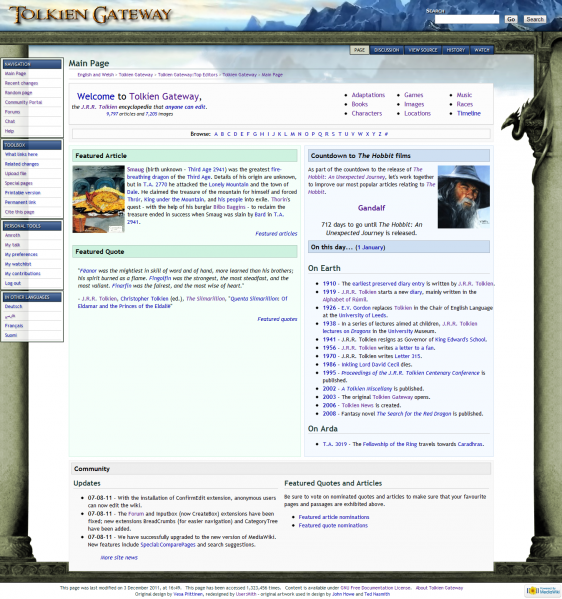This screenshot has height=599, width=562.
Task: Browse articles starting with letter M
Action: point(292,134)
